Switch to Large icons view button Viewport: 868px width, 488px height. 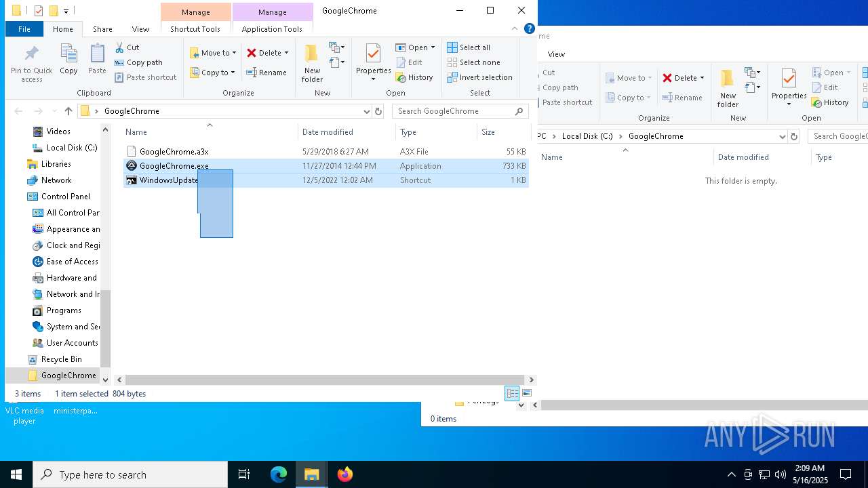tap(527, 393)
